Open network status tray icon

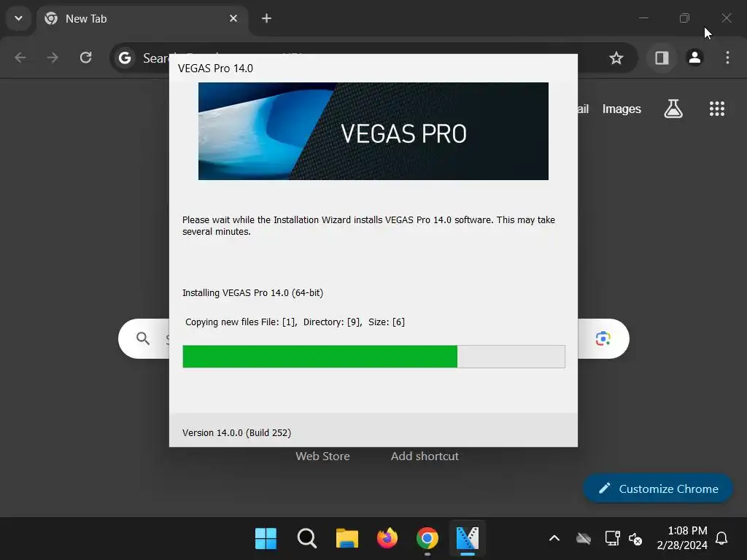tap(612, 539)
